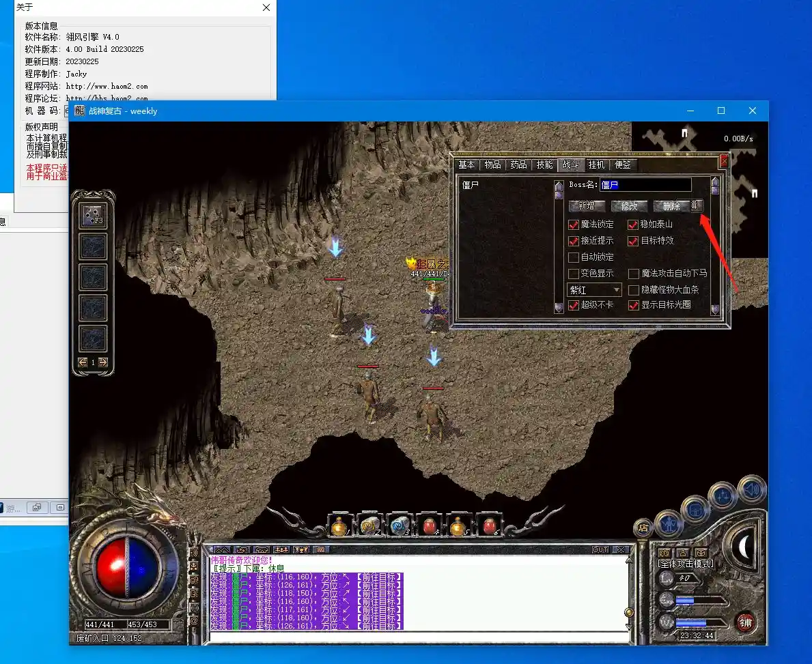Click the 全体攻击模式 attack mode label
This screenshot has height=664, width=812.
coord(685,564)
